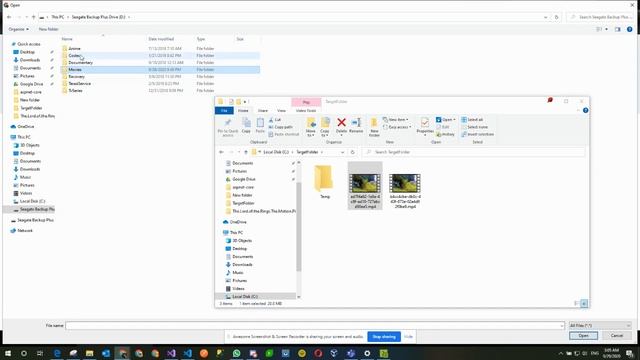The image size is (640, 360).
Task: Click Cut in the Clipboard group
Action: [x=275, y=120]
